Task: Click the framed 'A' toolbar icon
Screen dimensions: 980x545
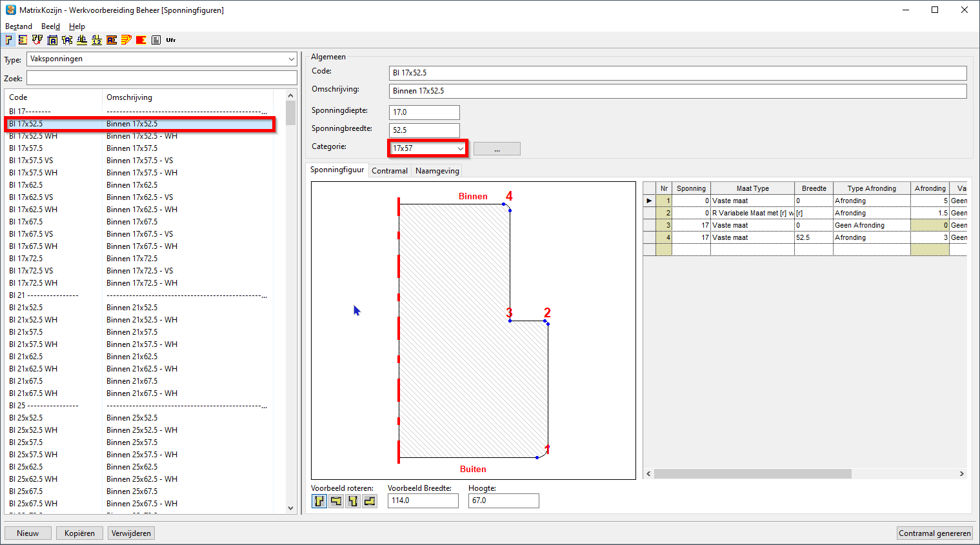Action: click(52, 39)
